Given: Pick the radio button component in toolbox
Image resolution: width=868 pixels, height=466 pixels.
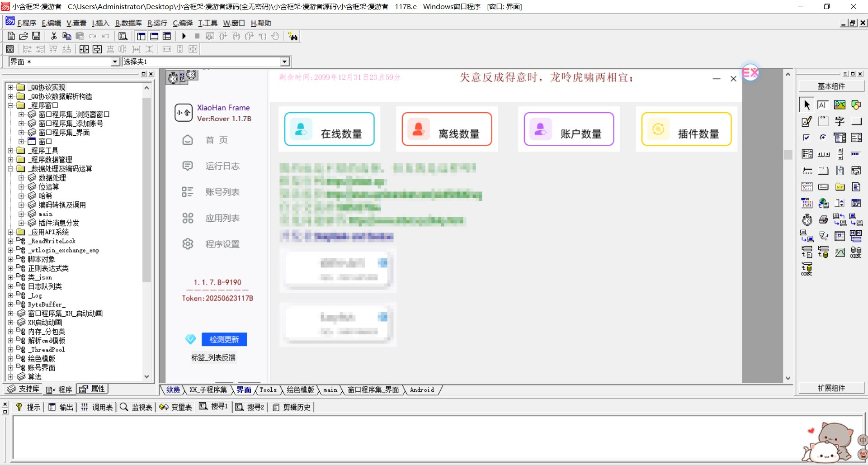Looking at the screenshot, I should 823,138.
